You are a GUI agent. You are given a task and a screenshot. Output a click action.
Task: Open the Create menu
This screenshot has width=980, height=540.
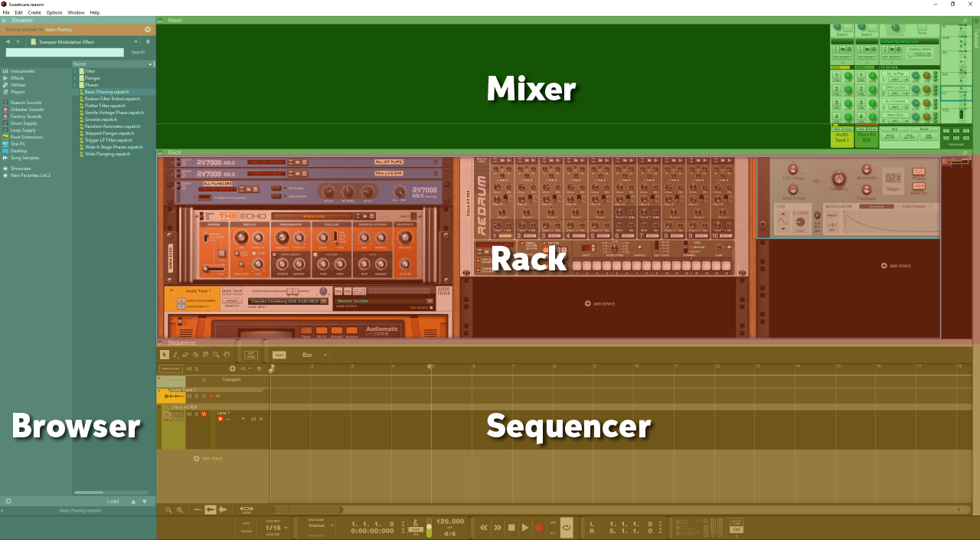tap(34, 12)
